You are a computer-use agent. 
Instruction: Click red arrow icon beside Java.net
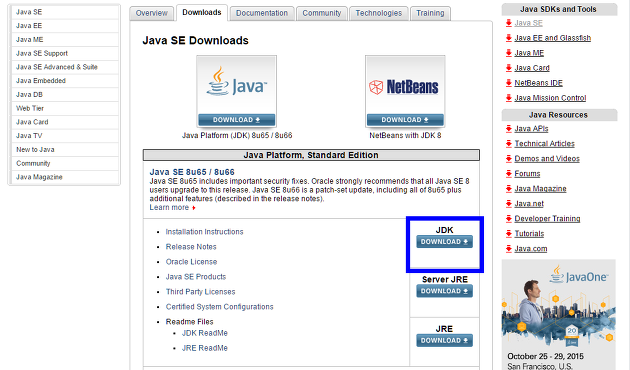(509, 204)
